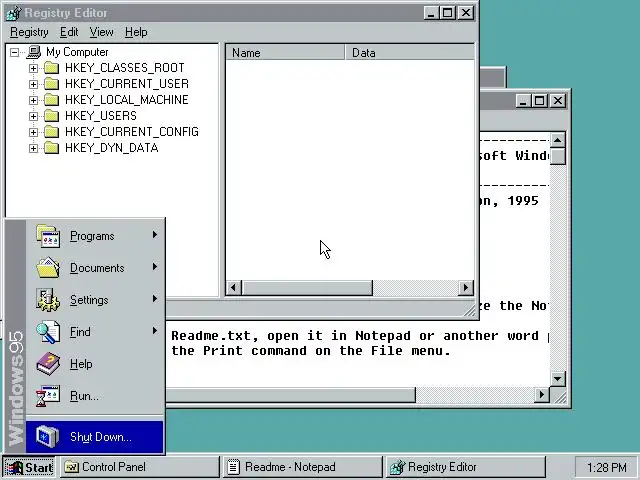640x480 pixels.
Task: Click the Readme.txt text line in Notepad
Action: pos(360,336)
